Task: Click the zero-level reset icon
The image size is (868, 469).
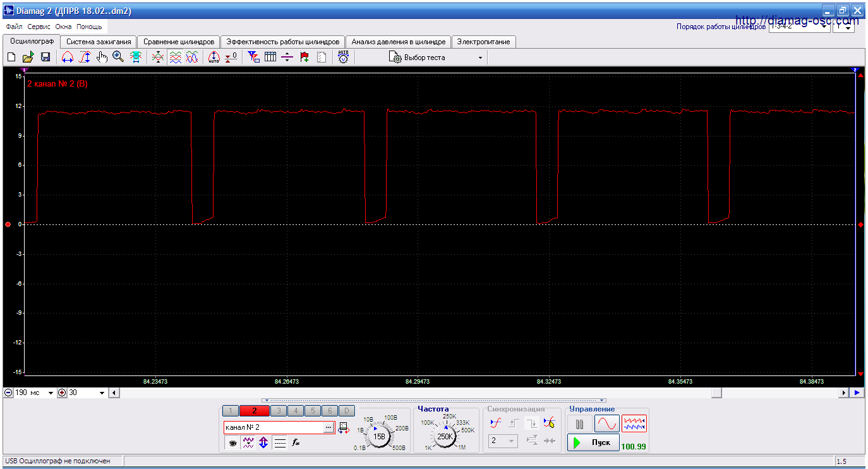Action: (x=231, y=58)
